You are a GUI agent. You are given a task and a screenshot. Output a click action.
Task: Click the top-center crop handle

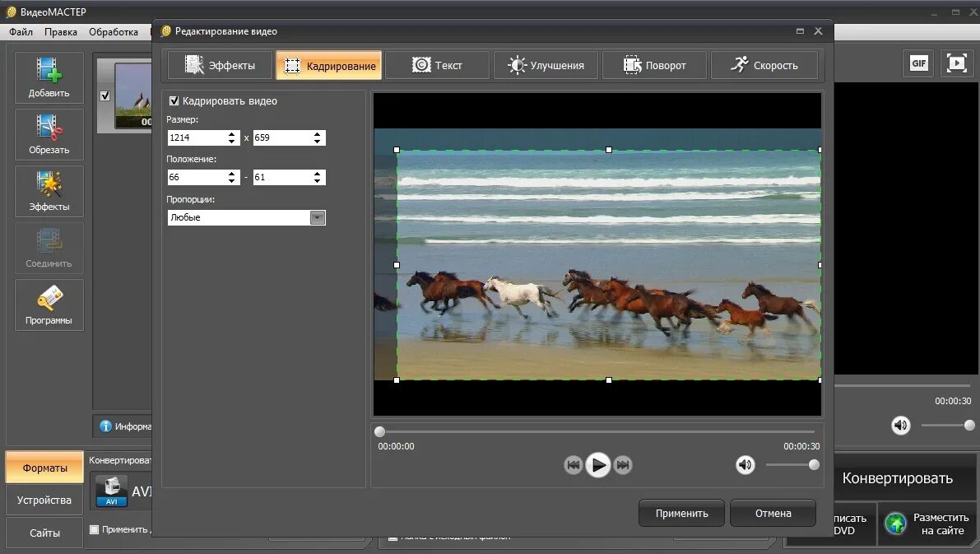tap(609, 150)
